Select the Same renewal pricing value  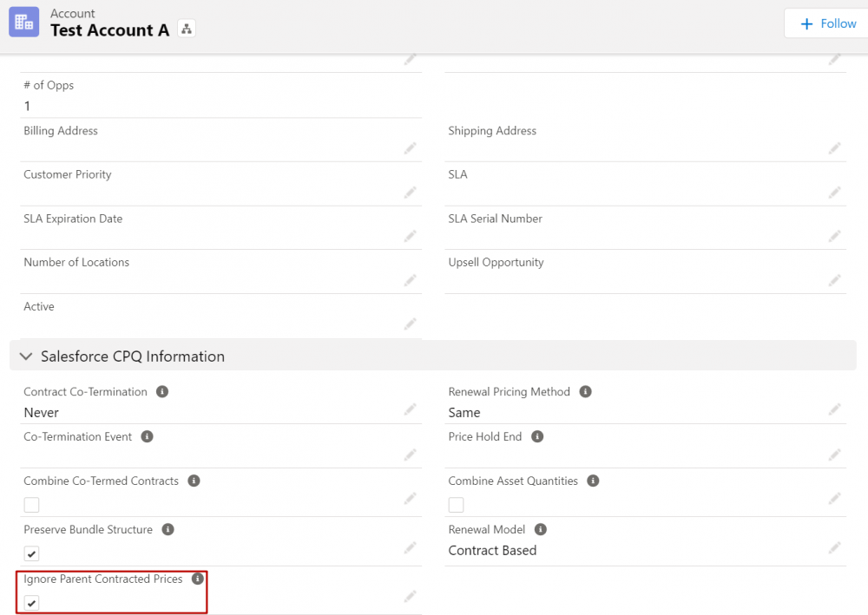[464, 413]
